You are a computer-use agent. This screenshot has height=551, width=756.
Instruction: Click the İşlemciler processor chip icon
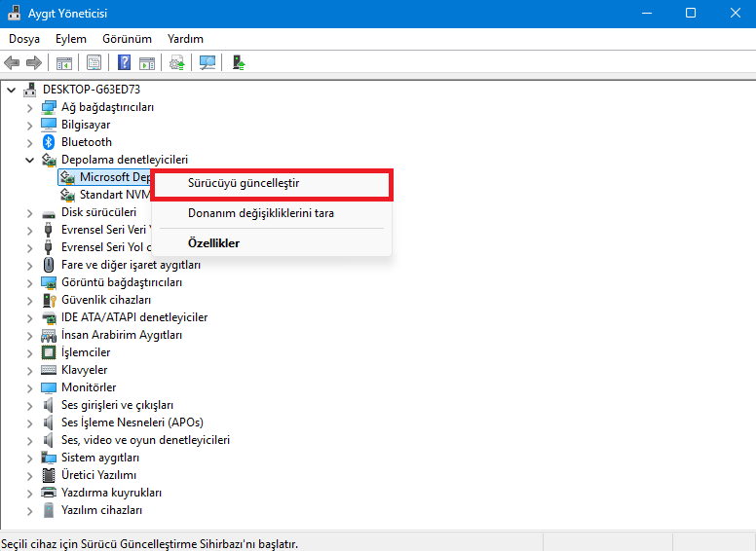(x=48, y=352)
